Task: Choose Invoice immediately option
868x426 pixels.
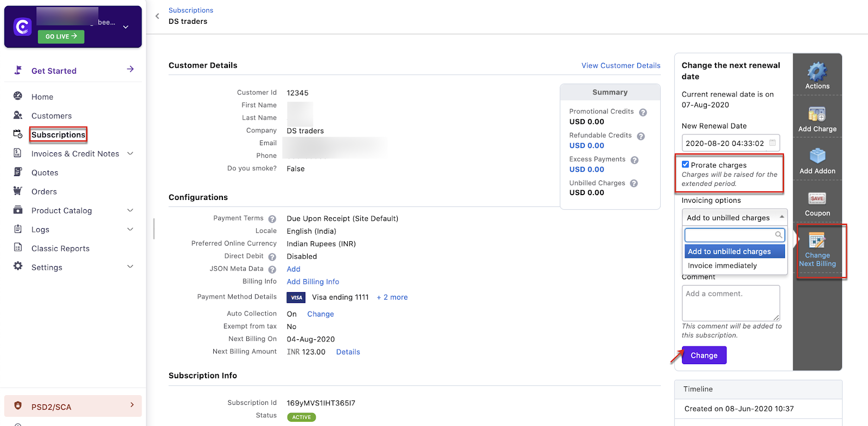Action: (722, 266)
